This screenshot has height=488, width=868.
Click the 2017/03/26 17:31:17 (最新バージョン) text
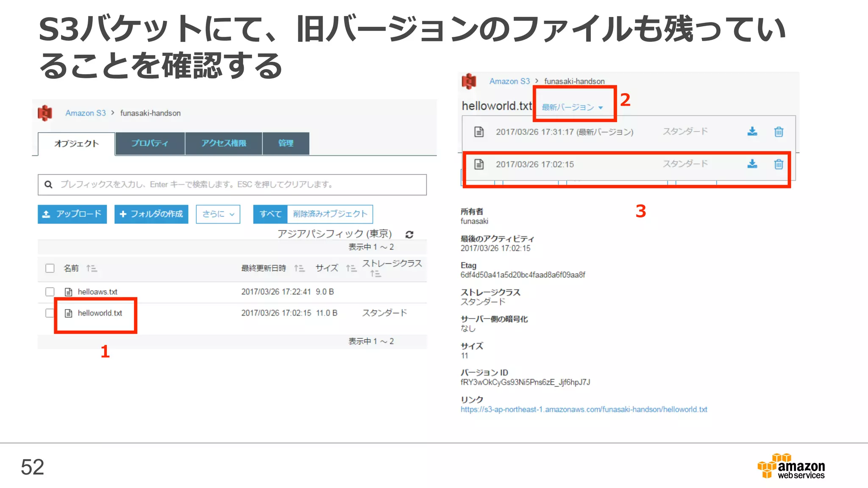[x=565, y=132]
